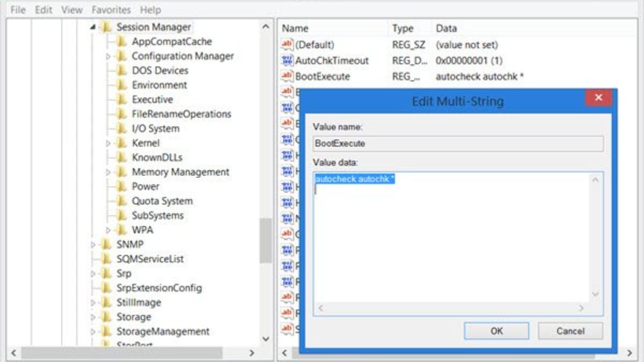Click the tree pane scroll up arrow
This screenshot has height=362, width=644.
(266, 26)
